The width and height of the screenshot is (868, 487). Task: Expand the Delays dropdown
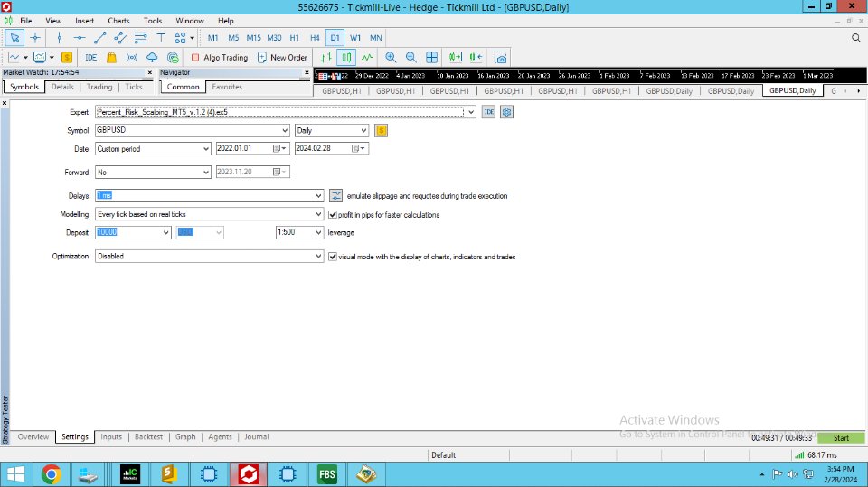pyautogui.click(x=318, y=196)
